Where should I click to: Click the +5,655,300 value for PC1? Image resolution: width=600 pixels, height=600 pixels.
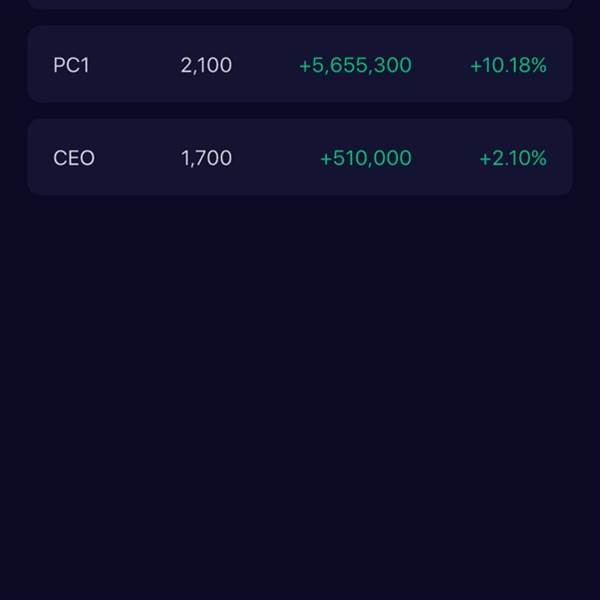pos(355,66)
